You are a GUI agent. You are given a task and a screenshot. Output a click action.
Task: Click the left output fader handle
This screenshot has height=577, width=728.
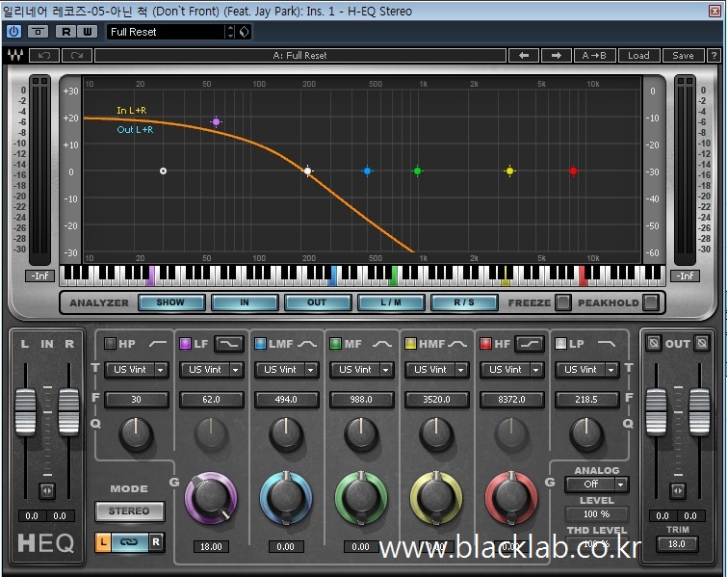[657, 411]
